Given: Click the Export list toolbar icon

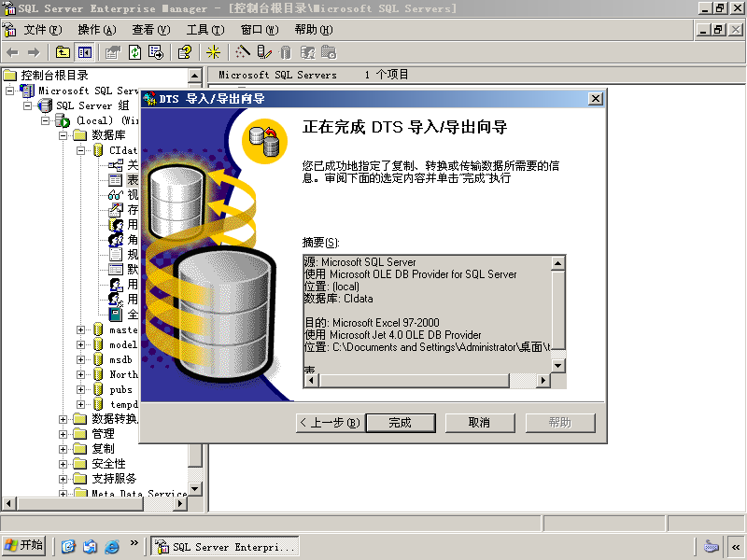Looking at the screenshot, I should tap(156, 52).
